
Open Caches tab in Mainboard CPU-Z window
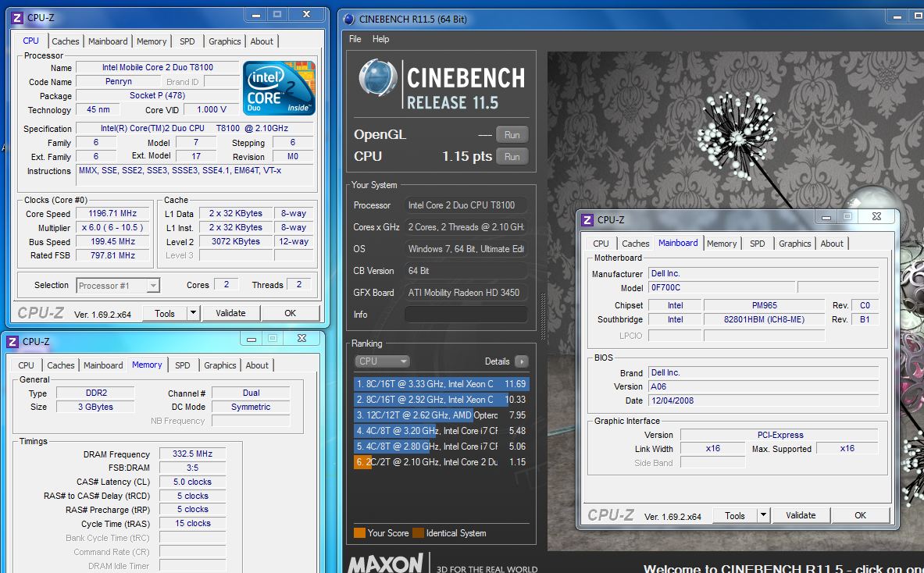click(635, 244)
